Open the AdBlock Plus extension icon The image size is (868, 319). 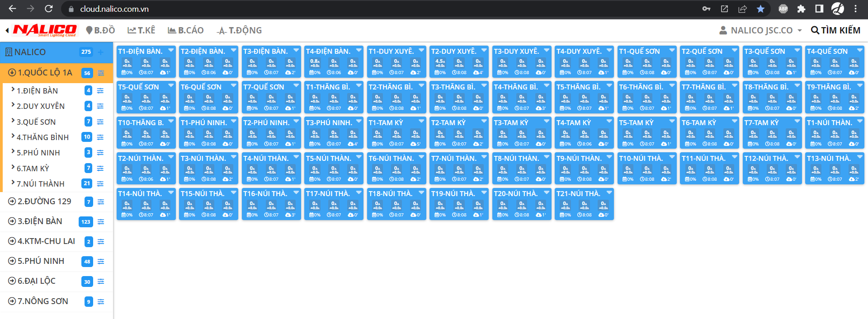tap(783, 9)
